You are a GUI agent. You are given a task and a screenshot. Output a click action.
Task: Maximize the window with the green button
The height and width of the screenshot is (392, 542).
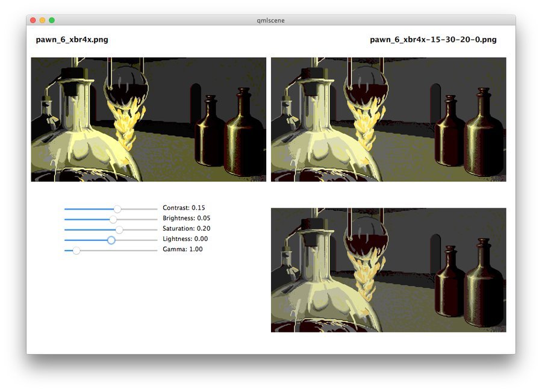click(x=52, y=20)
